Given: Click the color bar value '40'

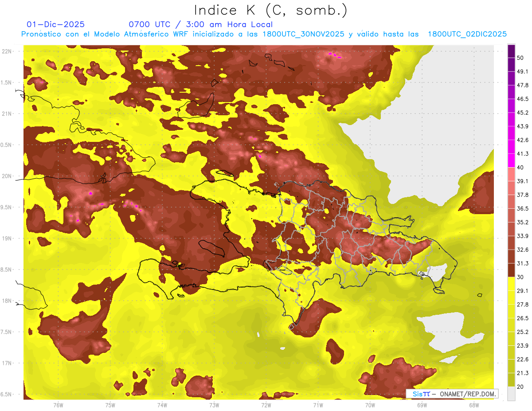Looking at the screenshot, I should [521, 167].
